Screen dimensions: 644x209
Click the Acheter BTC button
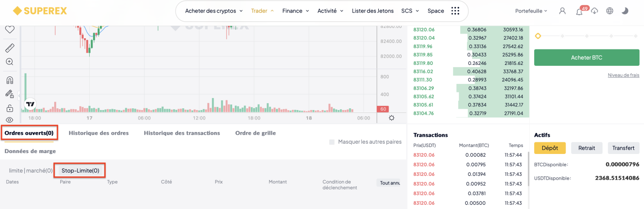587,58
